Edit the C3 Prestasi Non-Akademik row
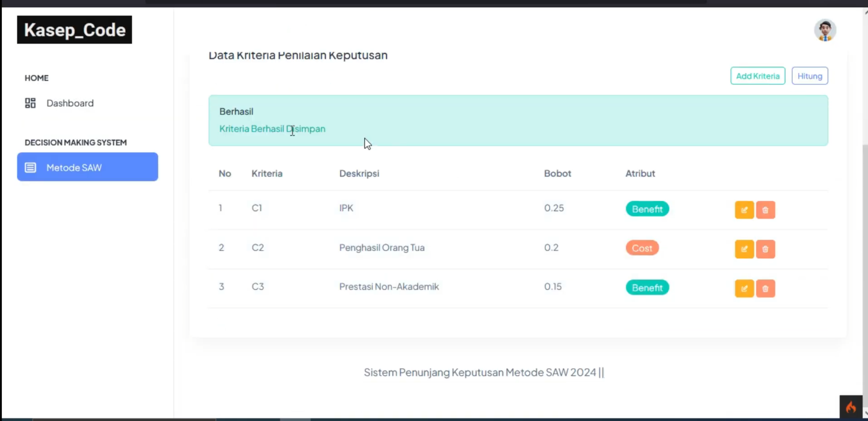Viewport: 868px width, 421px height. pyautogui.click(x=744, y=289)
